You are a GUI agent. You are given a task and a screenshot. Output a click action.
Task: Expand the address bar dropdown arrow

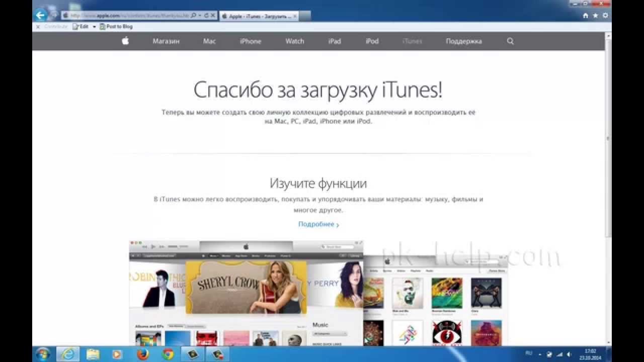click(x=200, y=16)
